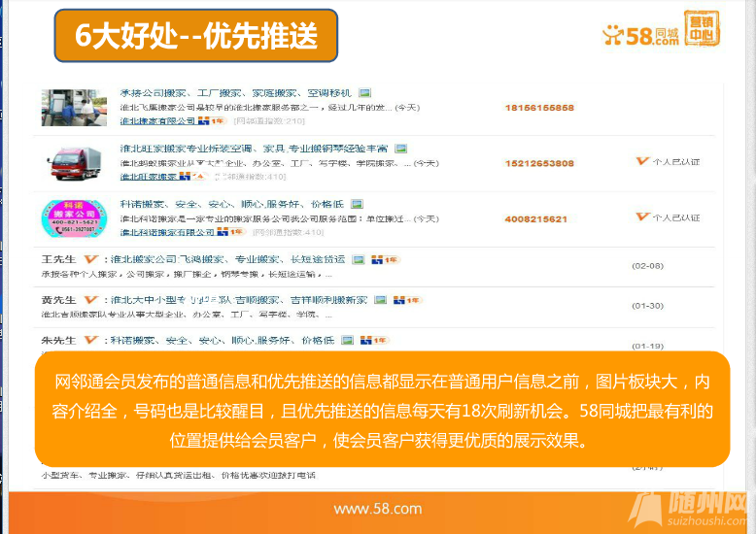Click the 1年 badge in 黄先生 row
This screenshot has height=534, width=756.
[407, 300]
